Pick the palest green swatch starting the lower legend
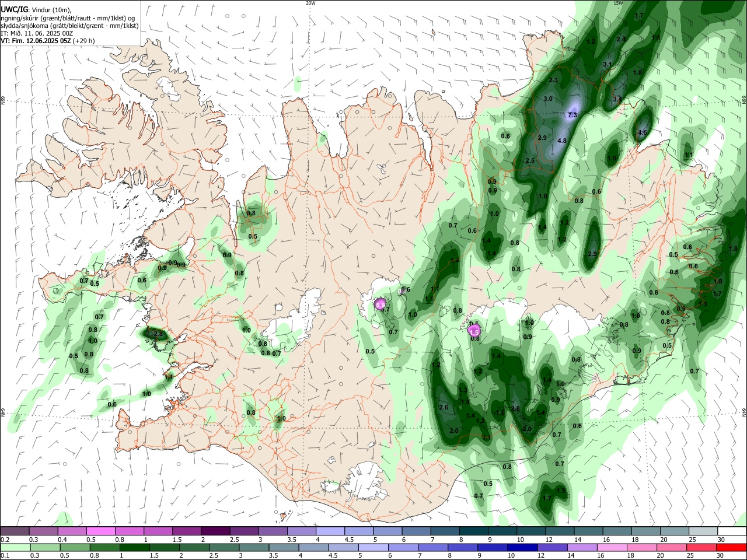The image size is (747, 560). (15, 548)
